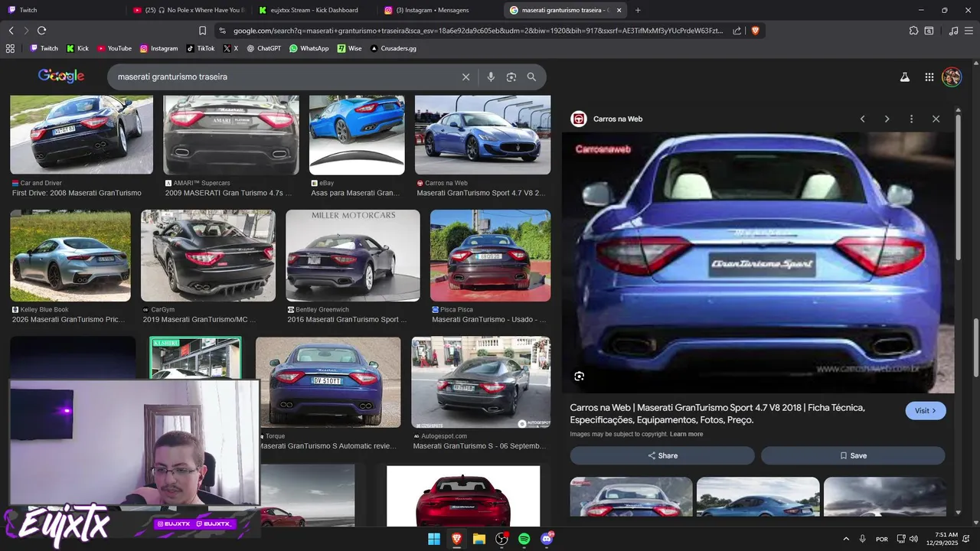
Task: Click the Brave Shields lion icon
Action: 755,31
